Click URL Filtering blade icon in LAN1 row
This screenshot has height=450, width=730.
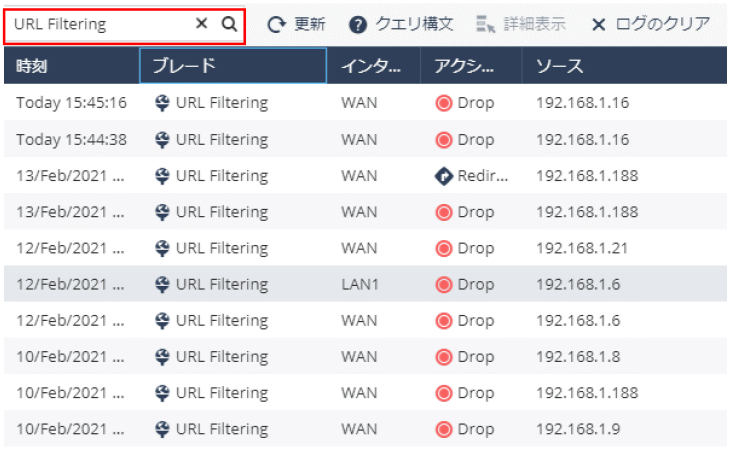click(162, 285)
